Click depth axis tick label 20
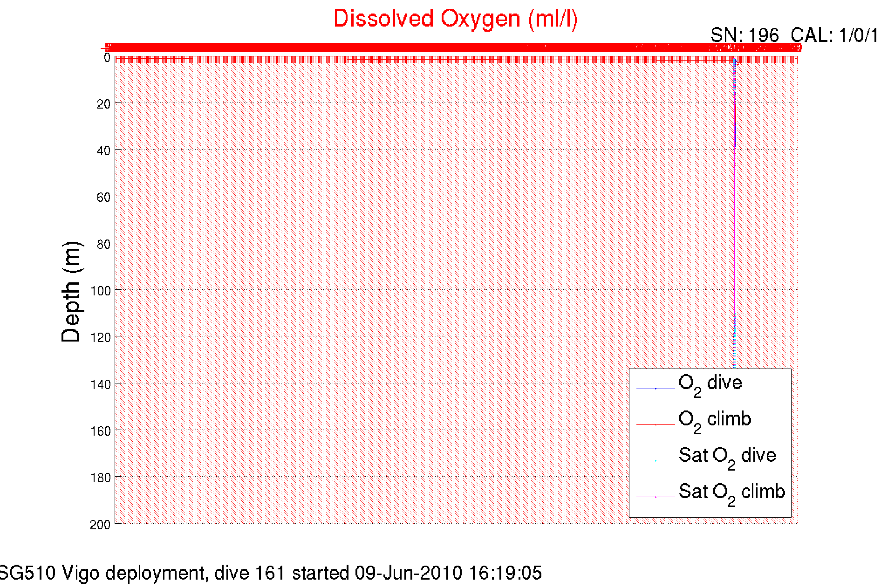This screenshot has height=588, width=881. point(103,104)
